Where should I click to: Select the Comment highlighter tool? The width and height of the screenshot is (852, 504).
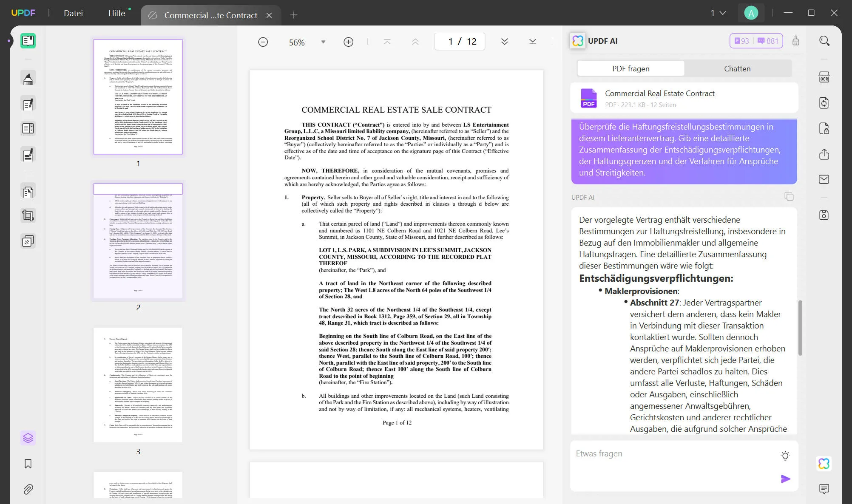point(28,79)
